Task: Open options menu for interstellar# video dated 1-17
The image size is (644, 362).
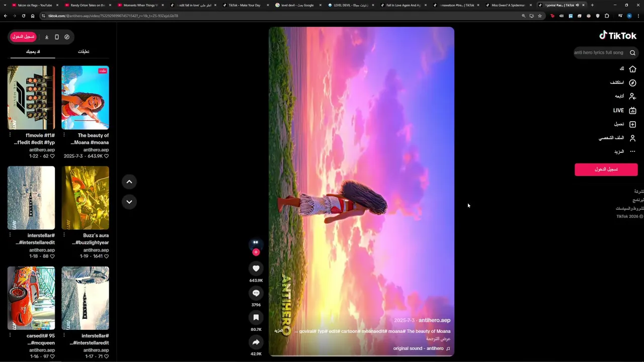Action: click(64, 335)
